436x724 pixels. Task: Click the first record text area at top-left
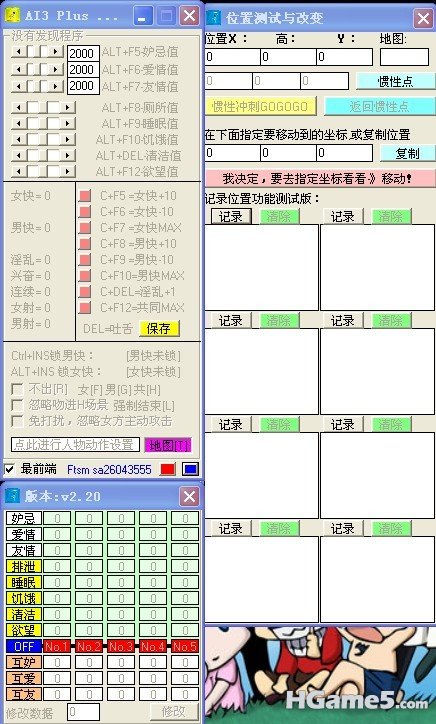pyautogui.click(x=261, y=267)
